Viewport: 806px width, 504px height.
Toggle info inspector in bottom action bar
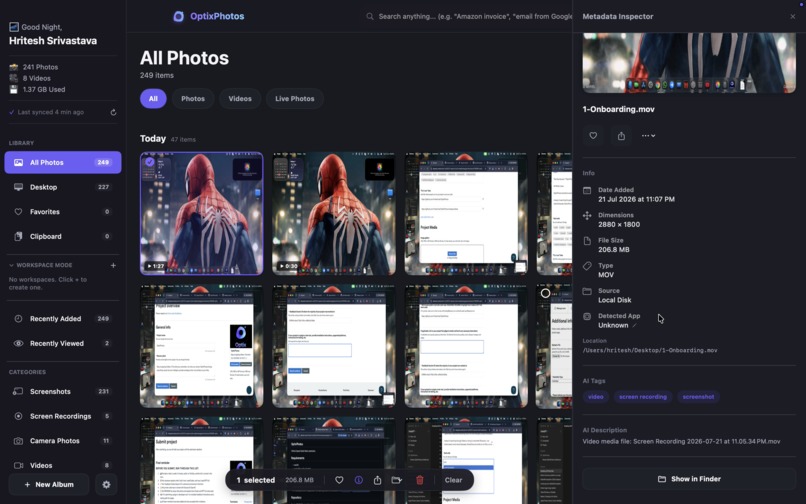click(x=359, y=480)
